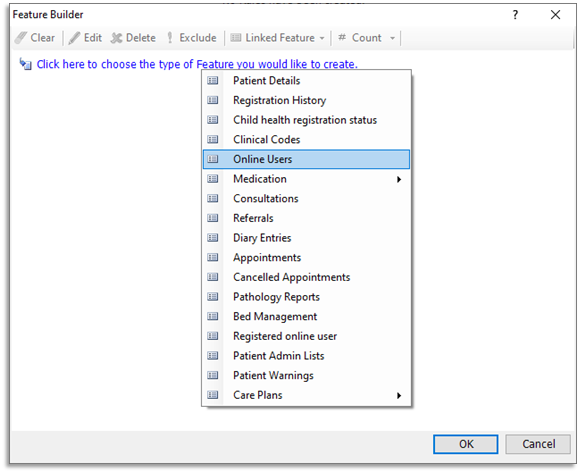Select Registration History from the list
Image resolution: width=580 pixels, height=473 pixels.
[x=306, y=101]
